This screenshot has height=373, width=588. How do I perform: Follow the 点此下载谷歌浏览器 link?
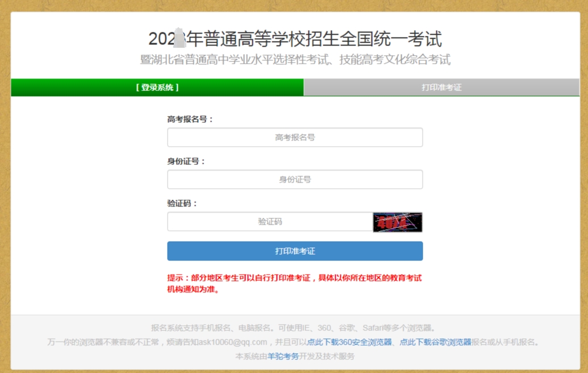[x=435, y=342]
